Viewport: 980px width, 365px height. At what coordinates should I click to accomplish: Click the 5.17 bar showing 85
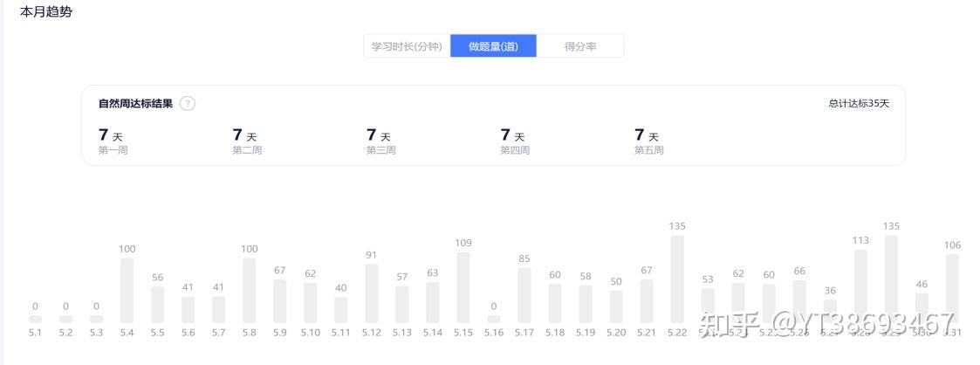[x=524, y=295]
